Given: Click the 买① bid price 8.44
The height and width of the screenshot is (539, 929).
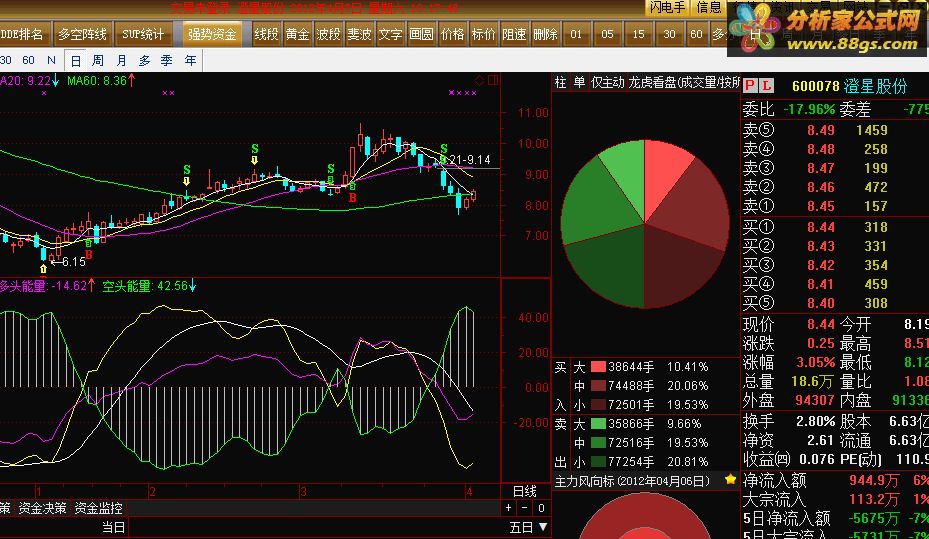Looking at the screenshot, I should [x=821, y=227].
